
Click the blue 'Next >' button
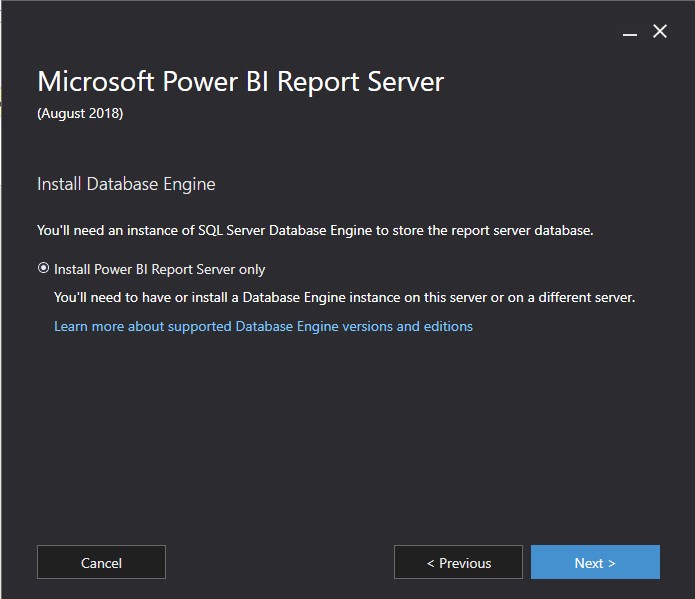595,562
